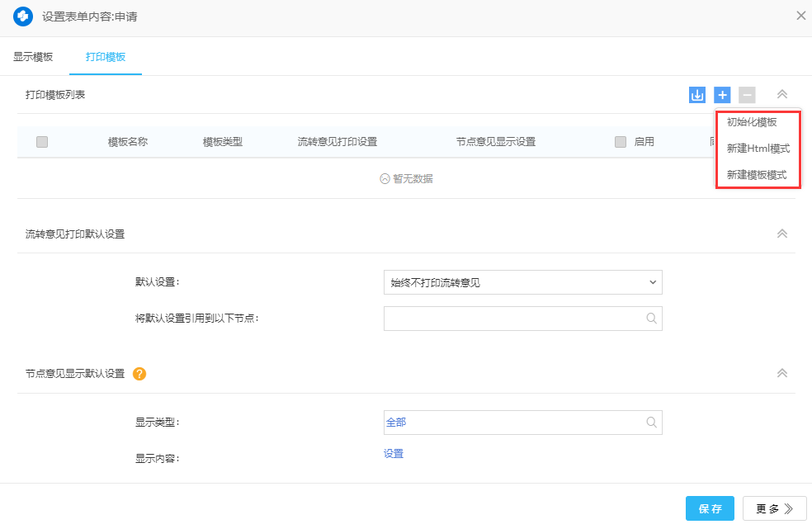Click the 保存 button
Screen dimensions: 812x529
[x=710, y=508]
